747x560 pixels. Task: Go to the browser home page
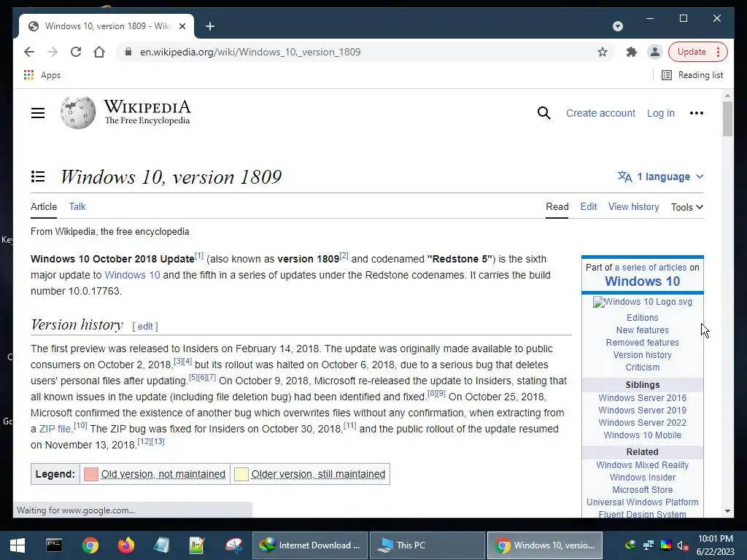(99, 52)
